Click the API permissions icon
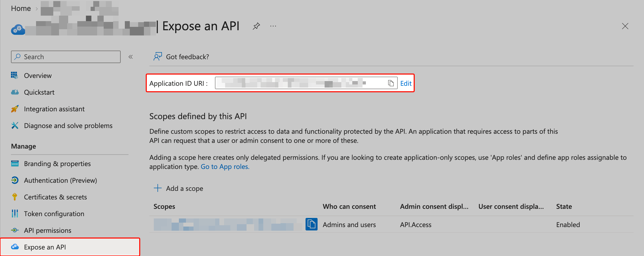Screen dimensions: 644x256 coord(15,230)
